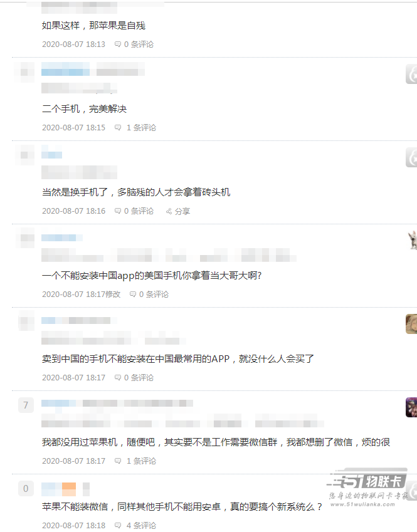Screen dimensions: 417x532
Task: Open 1 条评论 under 二个手机 post
Action: [141, 128]
